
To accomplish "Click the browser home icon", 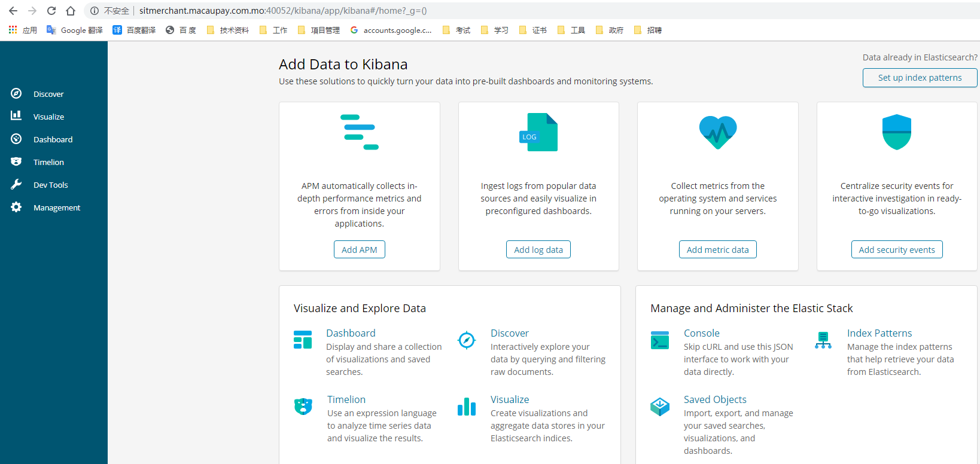I will (x=71, y=11).
